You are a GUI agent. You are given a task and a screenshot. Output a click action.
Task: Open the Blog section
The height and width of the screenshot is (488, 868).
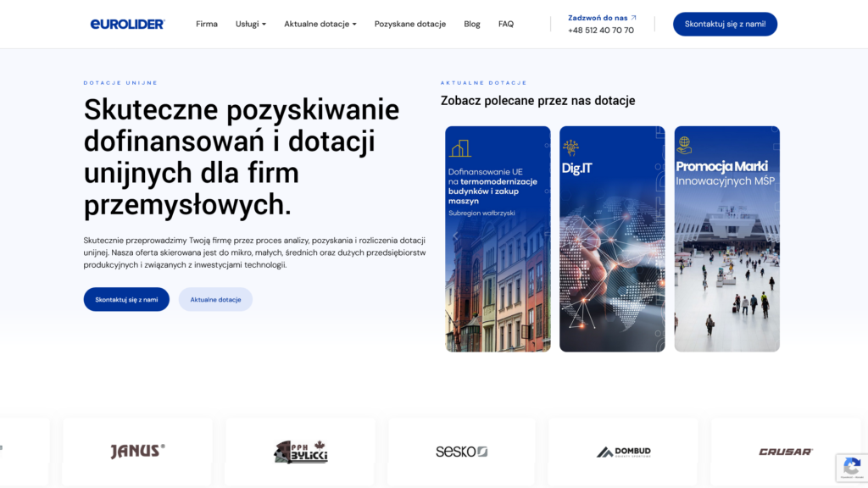coord(472,24)
